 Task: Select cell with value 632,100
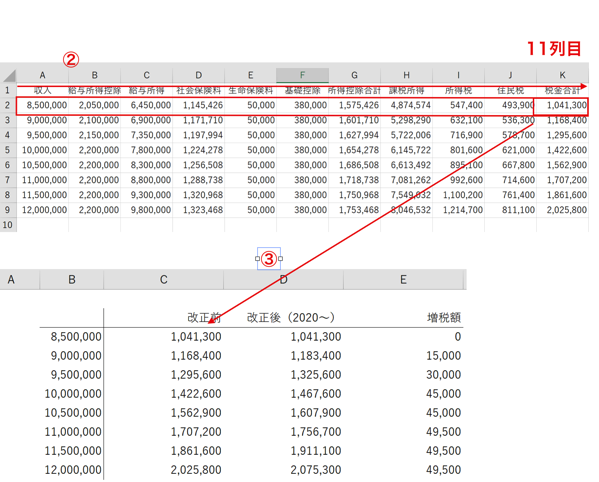458,120
